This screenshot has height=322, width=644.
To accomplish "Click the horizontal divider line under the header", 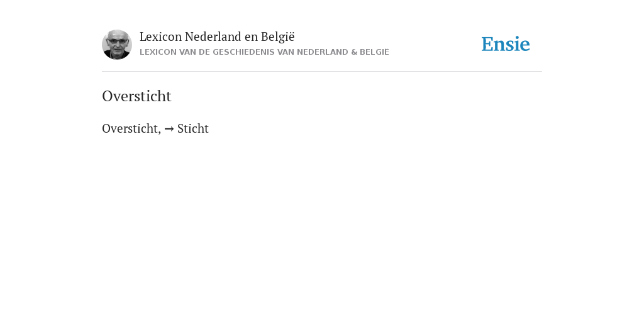I will pyautogui.click(x=322, y=72).
